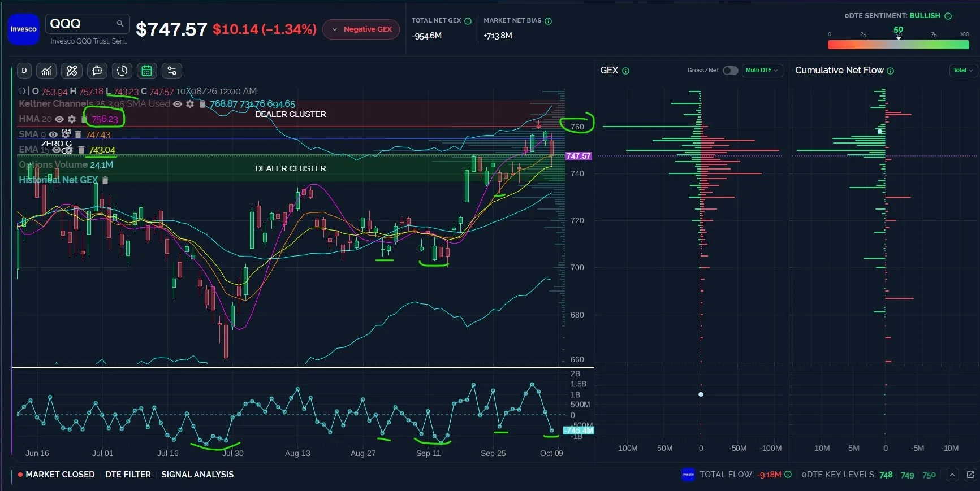Click the Invesco icon in bottom bar
Image resolution: width=980 pixels, height=491 pixels.
pyautogui.click(x=688, y=475)
